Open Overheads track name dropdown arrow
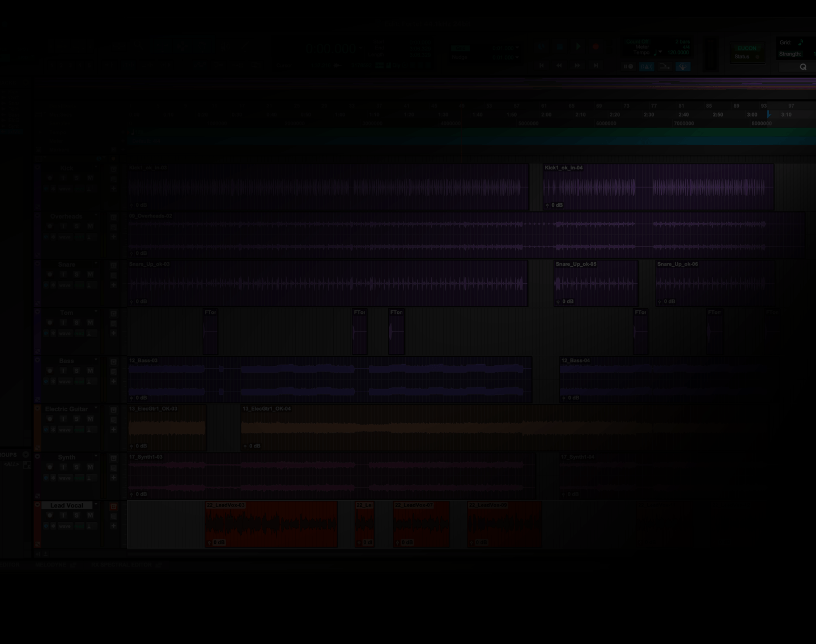The image size is (816, 644). click(96, 215)
